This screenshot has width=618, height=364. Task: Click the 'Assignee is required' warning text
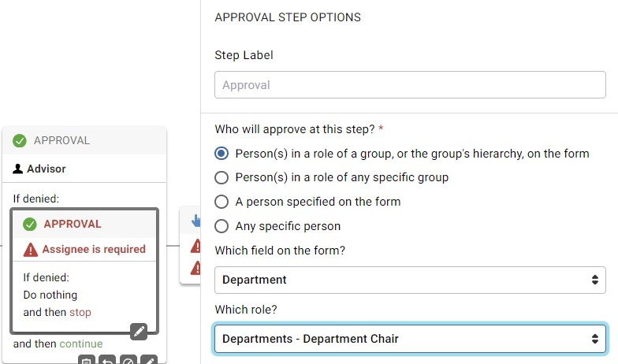pyautogui.click(x=94, y=250)
